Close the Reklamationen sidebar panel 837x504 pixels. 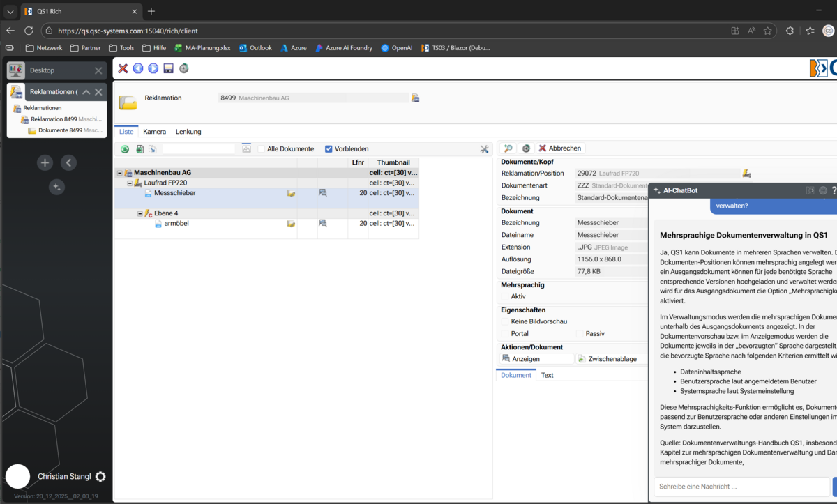tap(98, 92)
